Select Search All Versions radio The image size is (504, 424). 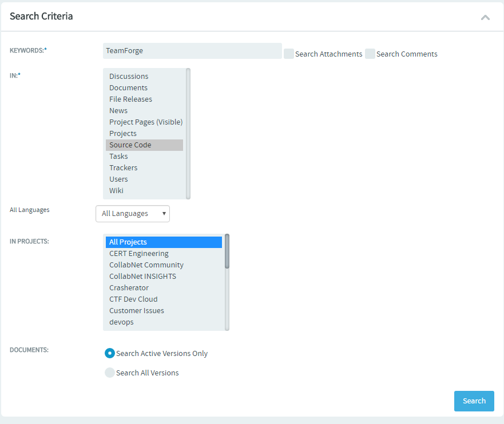[x=110, y=373]
